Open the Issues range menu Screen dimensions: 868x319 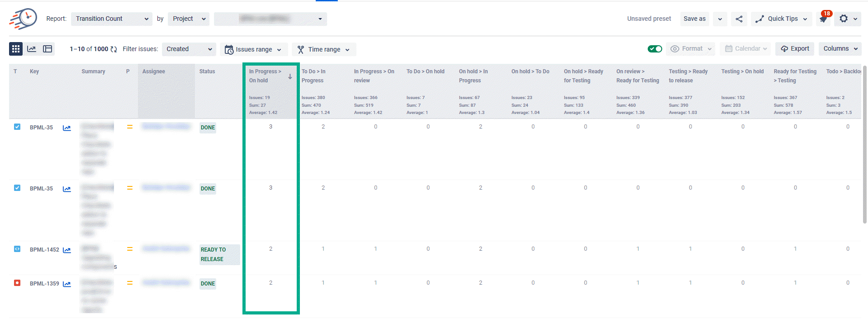(253, 49)
